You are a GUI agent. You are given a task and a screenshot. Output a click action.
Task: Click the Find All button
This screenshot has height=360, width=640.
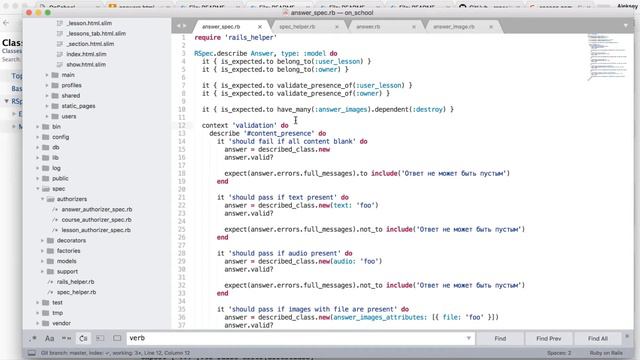[598, 338]
